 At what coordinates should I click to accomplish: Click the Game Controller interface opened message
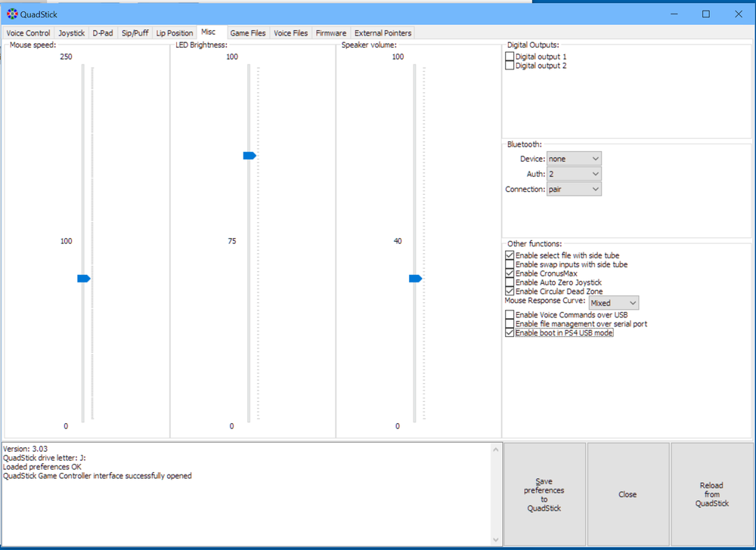coord(98,476)
